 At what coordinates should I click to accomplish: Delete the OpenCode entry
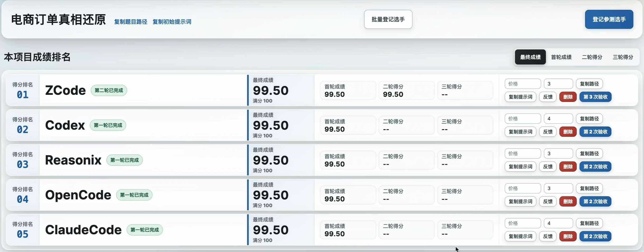point(568,202)
